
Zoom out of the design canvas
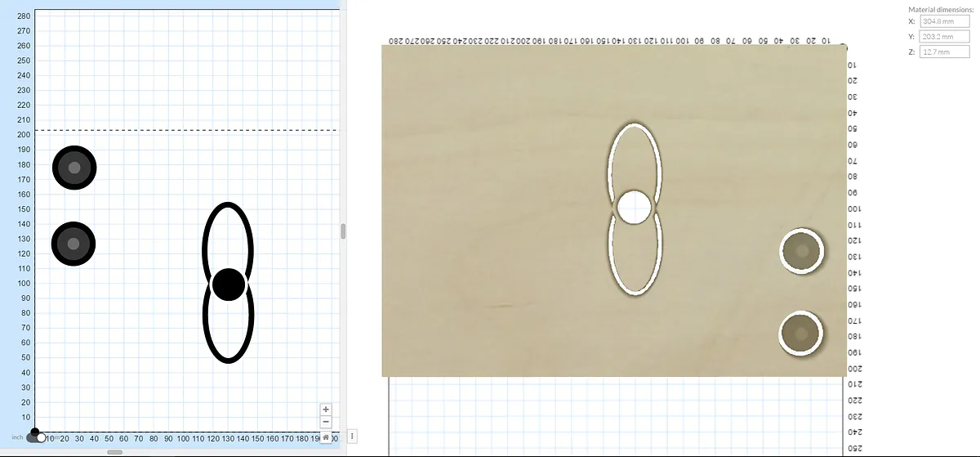[326, 422]
